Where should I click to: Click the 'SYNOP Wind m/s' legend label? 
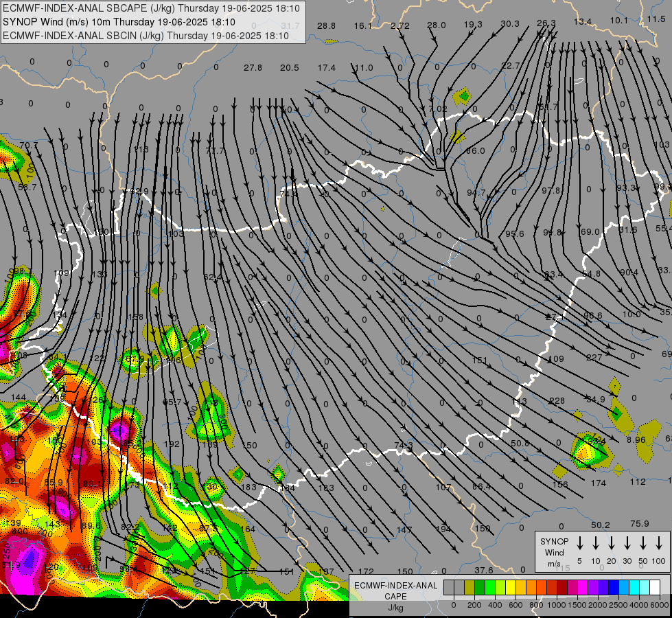[x=554, y=552]
